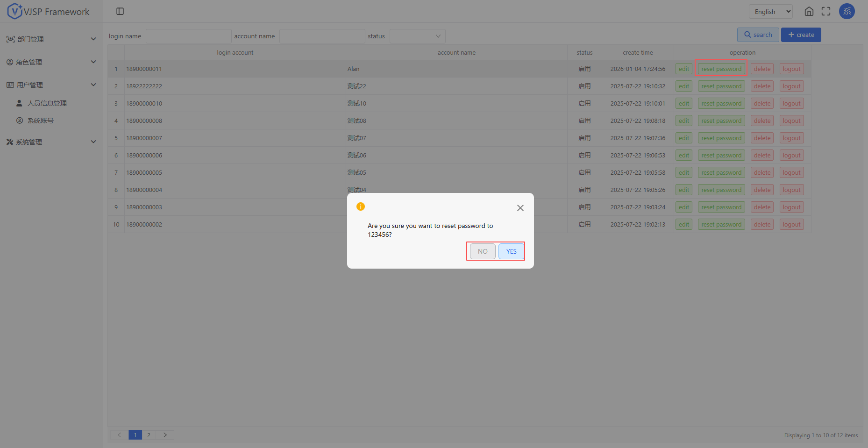Viewport: 868px width, 448px height.
Task: Open 人员信息管理 in the sidebar
Action: click(x=47, y=103)
